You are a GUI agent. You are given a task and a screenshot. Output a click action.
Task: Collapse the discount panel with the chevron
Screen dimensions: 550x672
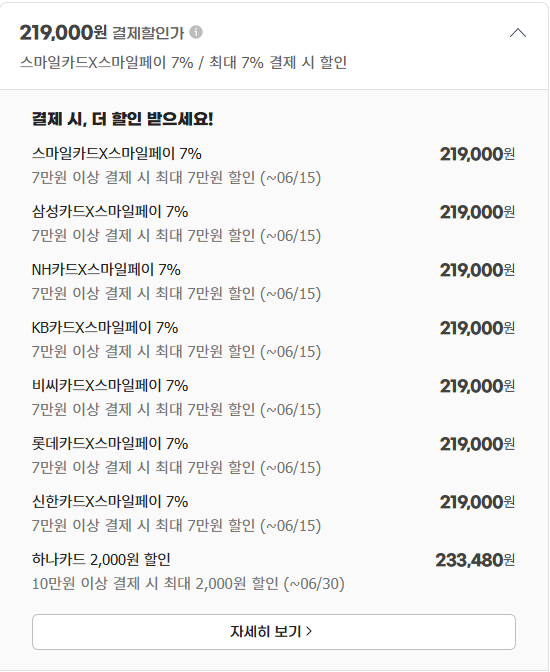click(x=517, y=33)
